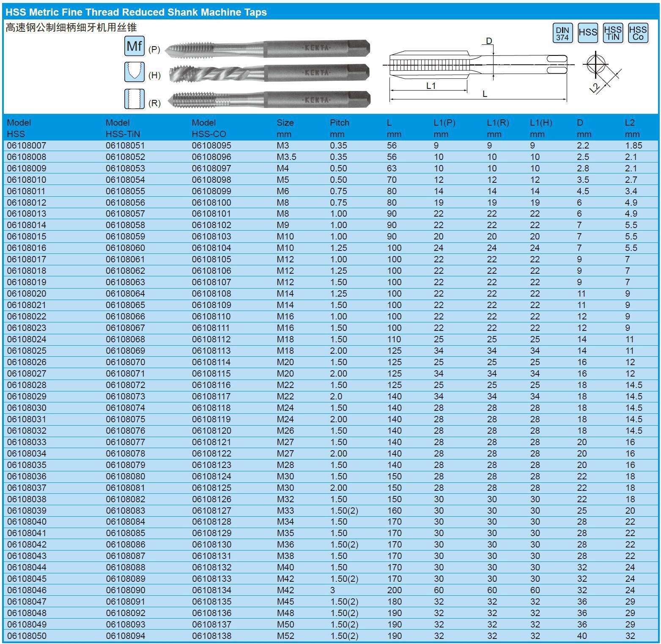The height and width of the screenshot is (644, 661).
Task: Click the middle KENTA spiral flute tap photo
Action: (269, 73)
